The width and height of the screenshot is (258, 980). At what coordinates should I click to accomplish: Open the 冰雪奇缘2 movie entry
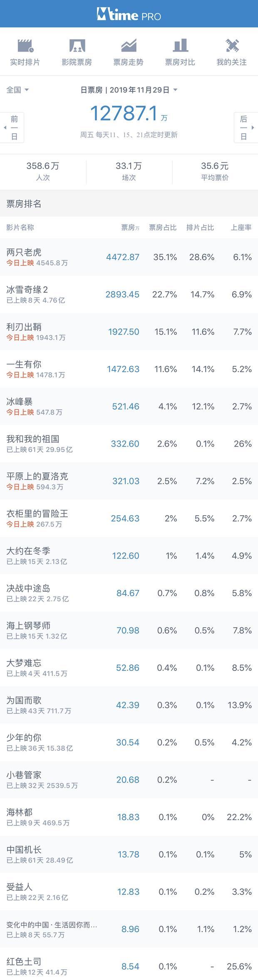[129, 294]
